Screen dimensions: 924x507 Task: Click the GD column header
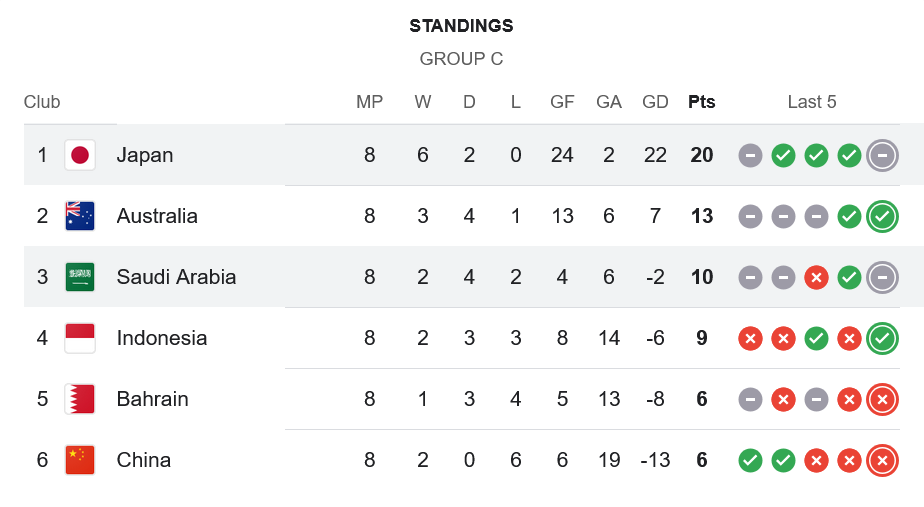click(655, 102)
